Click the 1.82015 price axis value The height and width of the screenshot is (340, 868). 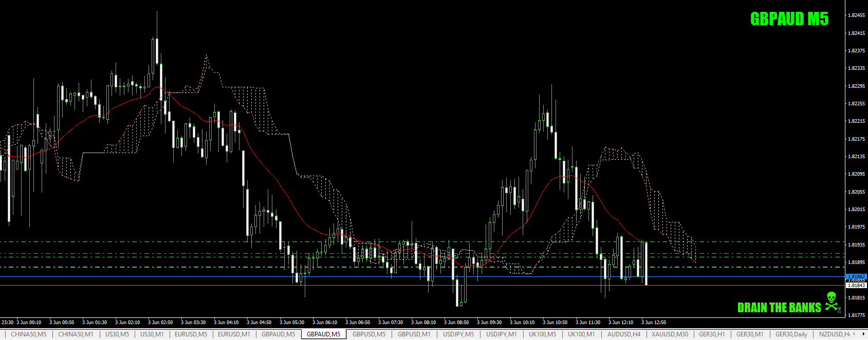pos(856,210)
